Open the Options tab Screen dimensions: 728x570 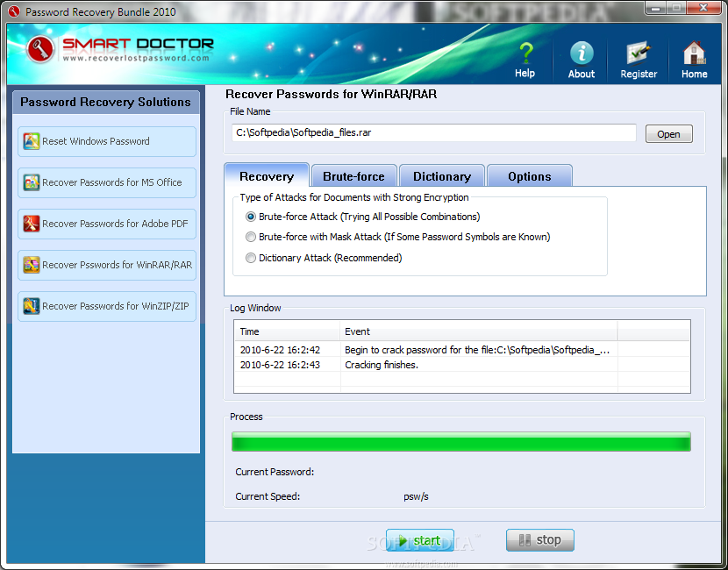pyautogui.click(x=530, y=176)
